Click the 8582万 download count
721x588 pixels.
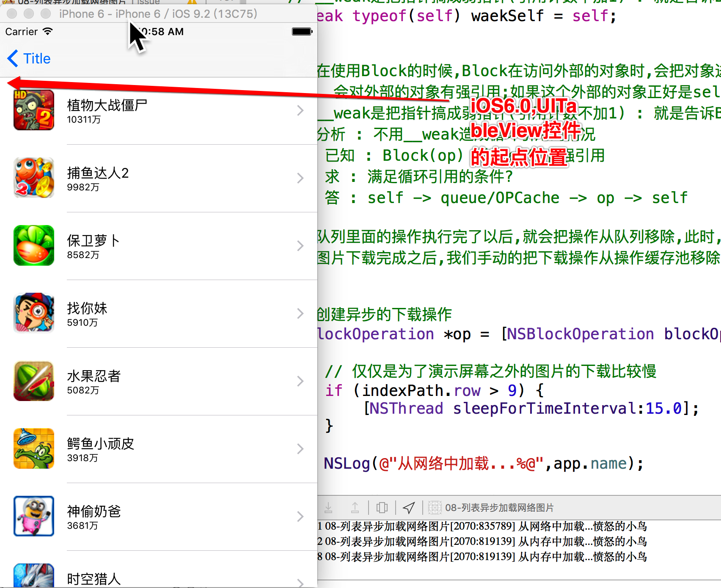pyautogui.click(x=83, y=255)
